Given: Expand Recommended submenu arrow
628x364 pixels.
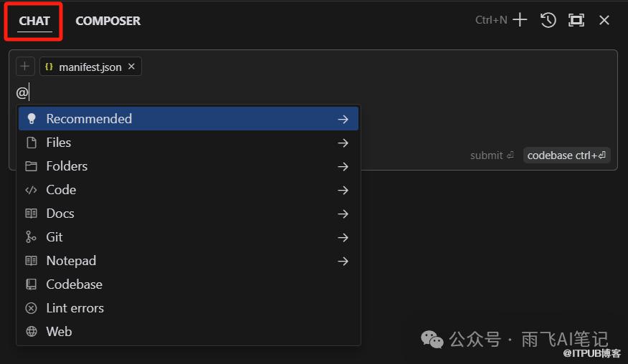Looking at the screenshot, I should [x=343, y=119].
